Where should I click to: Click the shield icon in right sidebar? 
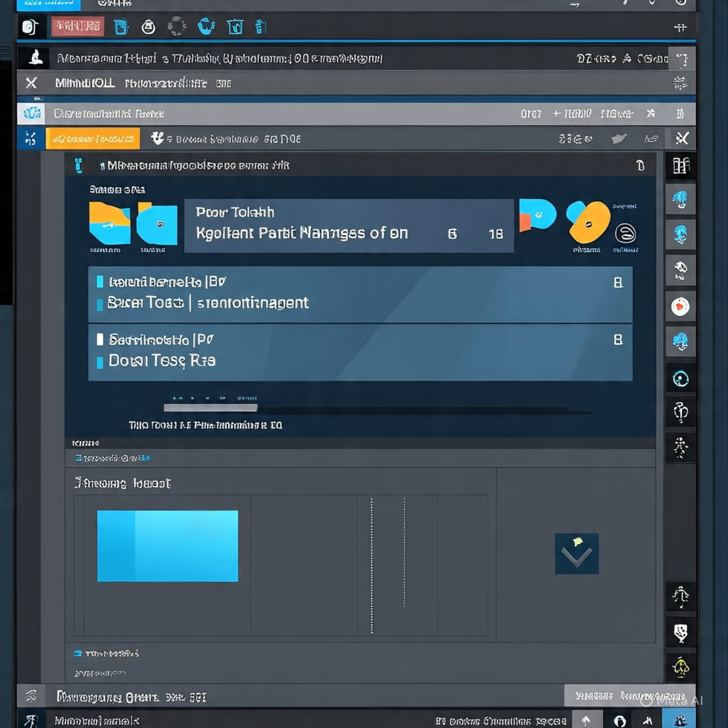[x=680, y=632]
